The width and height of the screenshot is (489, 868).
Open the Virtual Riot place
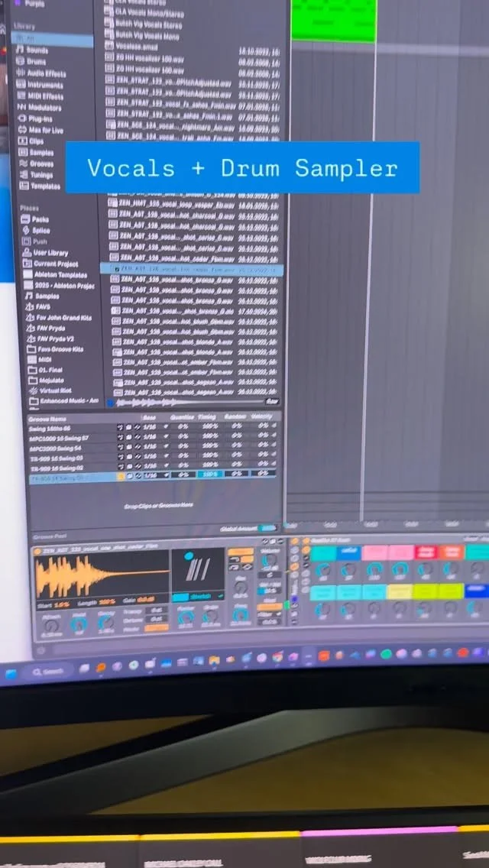point(50,390)
